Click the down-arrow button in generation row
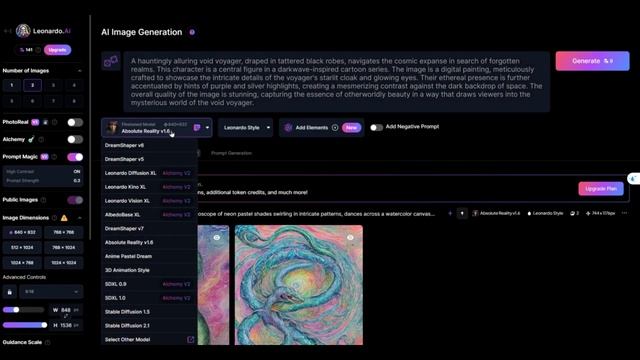This screenshot has height=360, width=640. click(x=462, y=213)
